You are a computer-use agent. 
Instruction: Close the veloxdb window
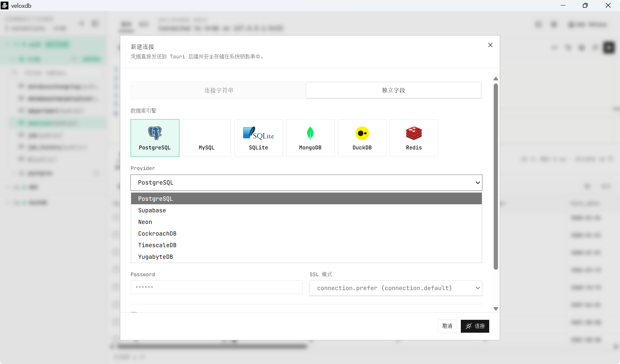click(608, 5)
